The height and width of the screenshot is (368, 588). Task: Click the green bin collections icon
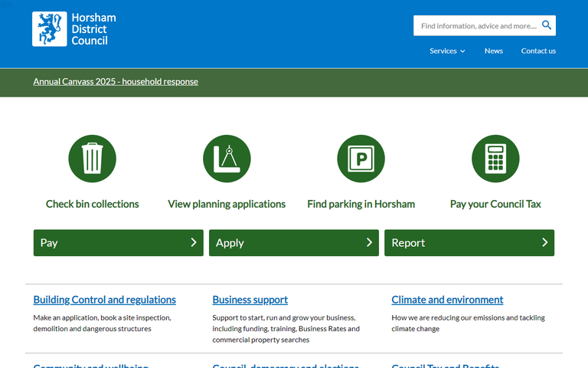pyautogui.click(x=92, y=159)
